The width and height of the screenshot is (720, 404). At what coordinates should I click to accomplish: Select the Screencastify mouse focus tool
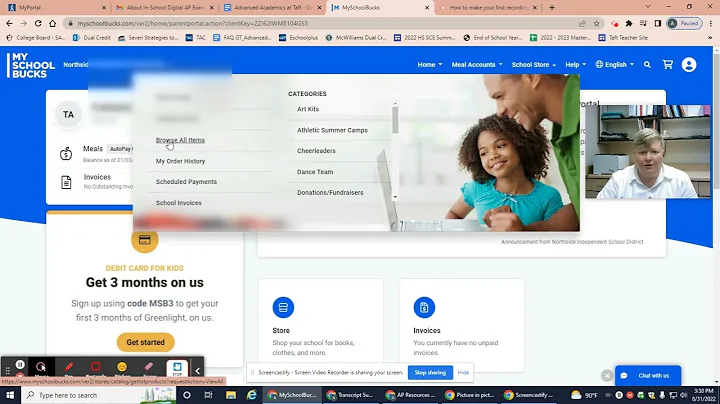click(41, 367)
